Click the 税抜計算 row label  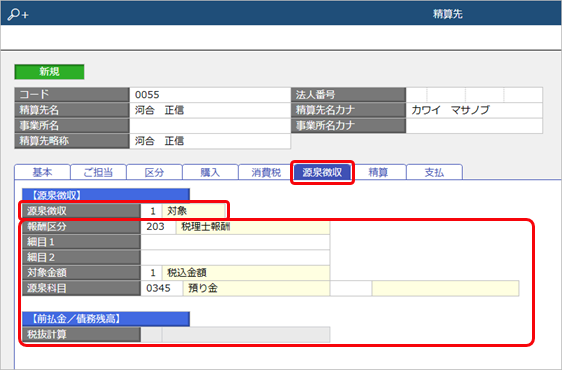81,335
